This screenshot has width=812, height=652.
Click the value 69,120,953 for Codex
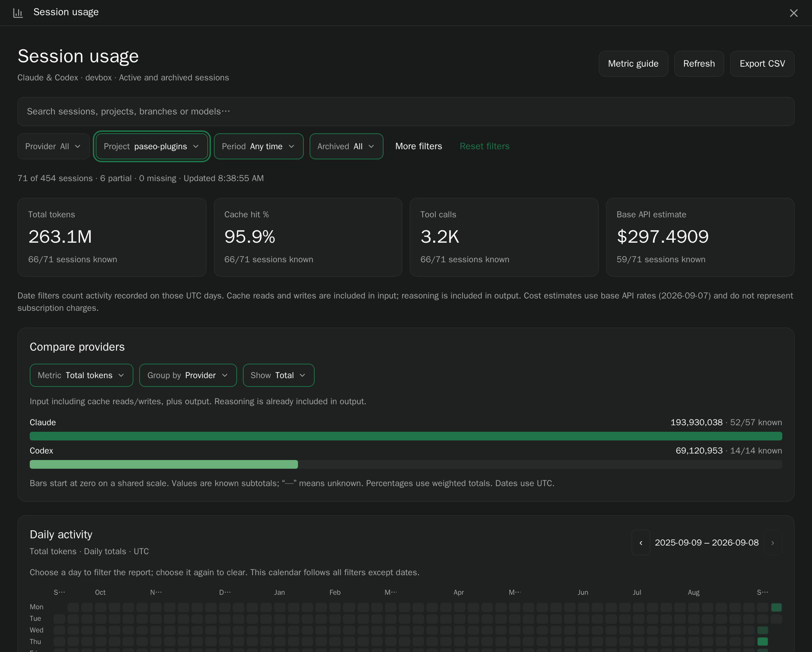(x=699, y=451)
